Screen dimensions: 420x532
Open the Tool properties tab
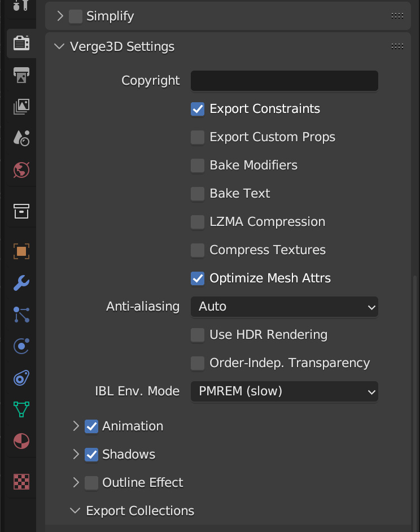[21, 6]
